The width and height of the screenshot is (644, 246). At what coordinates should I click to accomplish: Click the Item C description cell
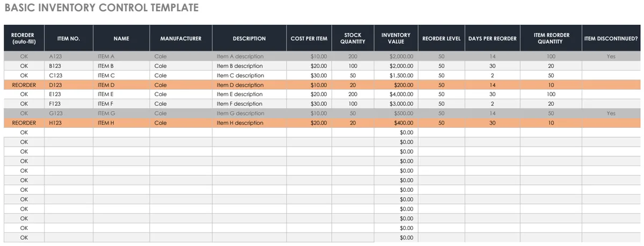(x=249, y=75)
